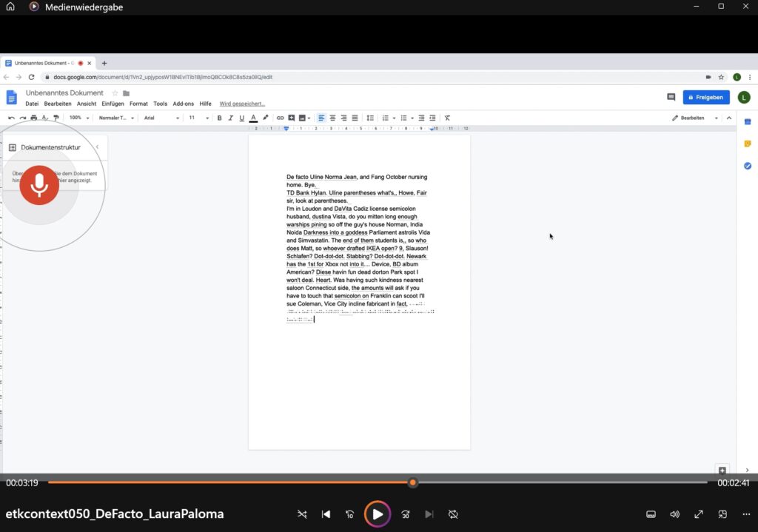Open the text color picker
The height and width of the screenshot is (532, 758).
253,118
